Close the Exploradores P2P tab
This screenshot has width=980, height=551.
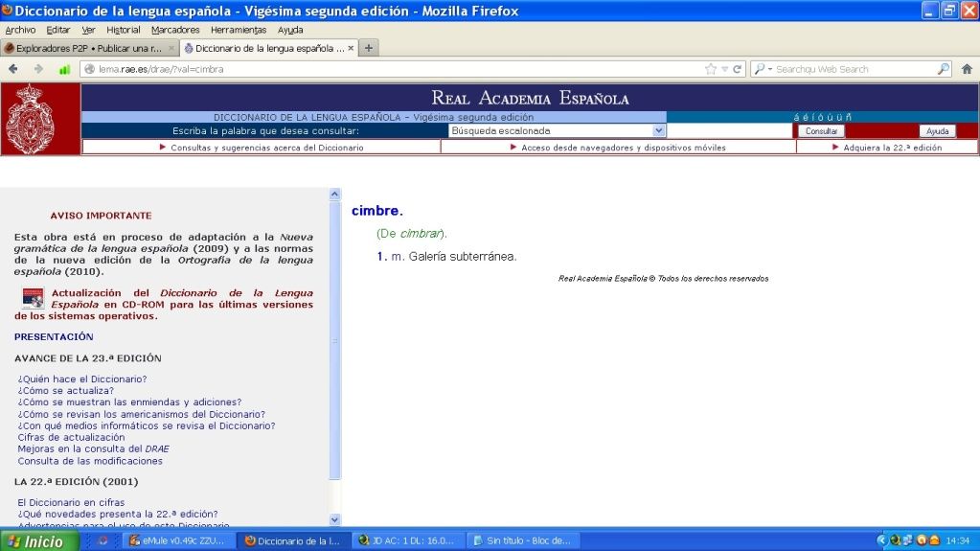pos(171,48)
